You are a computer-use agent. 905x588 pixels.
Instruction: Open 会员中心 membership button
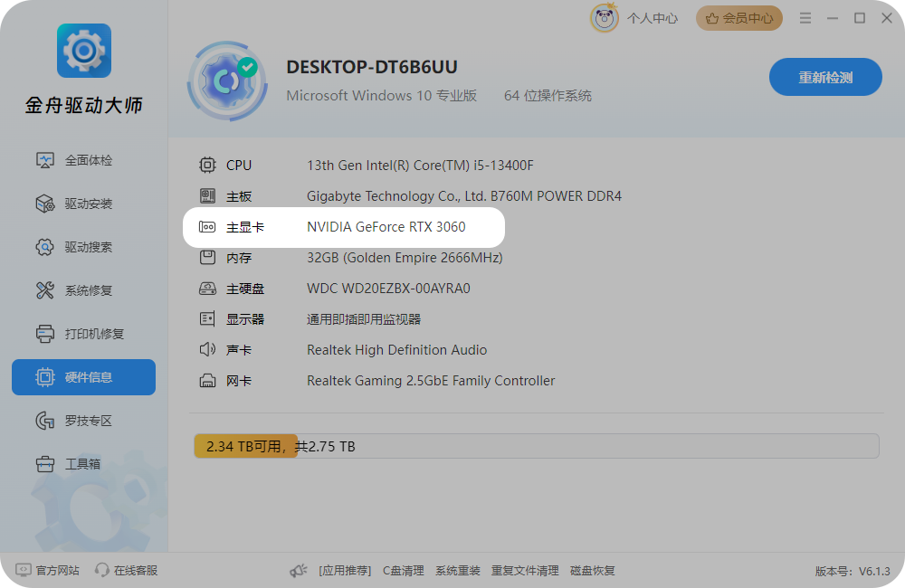tap(739, 18)
